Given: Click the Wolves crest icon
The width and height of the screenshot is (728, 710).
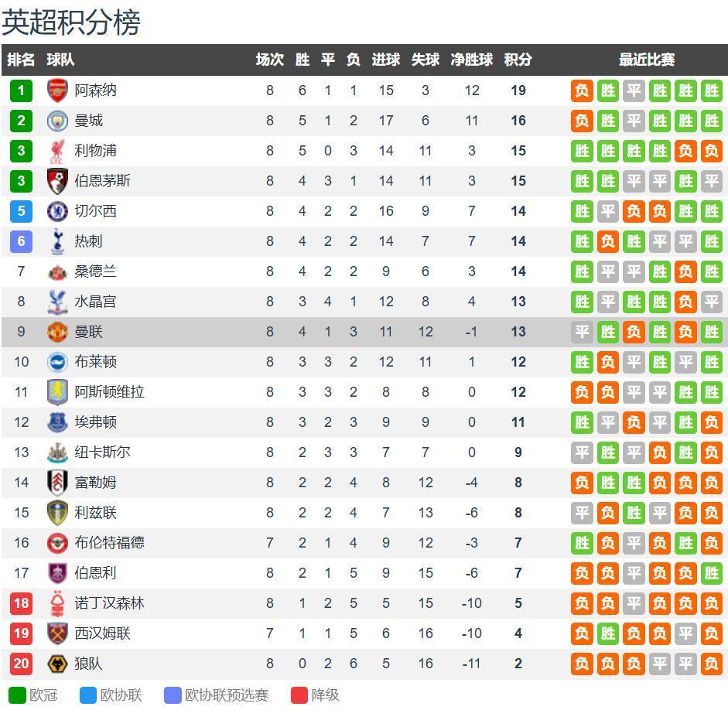Looking at the screenshot, I should (x=58, y=664).
